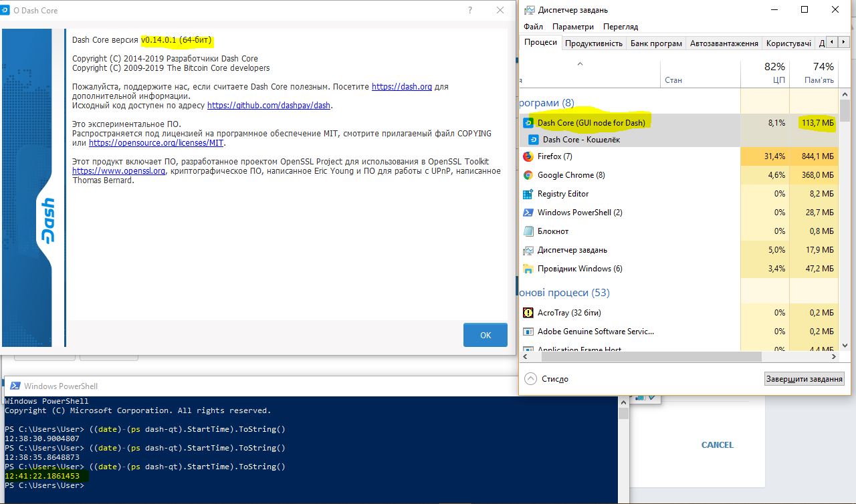The height and width of the screenshot is (504, 856).
Task: Click the Завершити завдання button
Action: (x=805, y=378)
